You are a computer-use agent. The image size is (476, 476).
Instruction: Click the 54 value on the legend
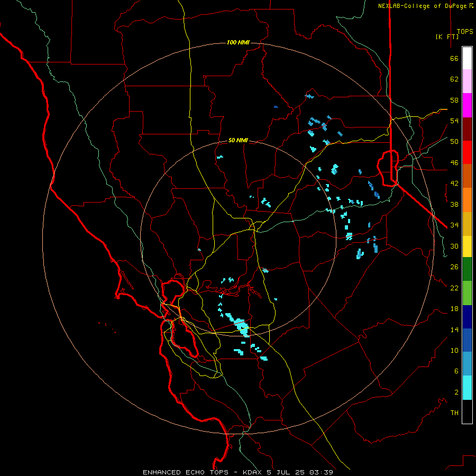454,121
